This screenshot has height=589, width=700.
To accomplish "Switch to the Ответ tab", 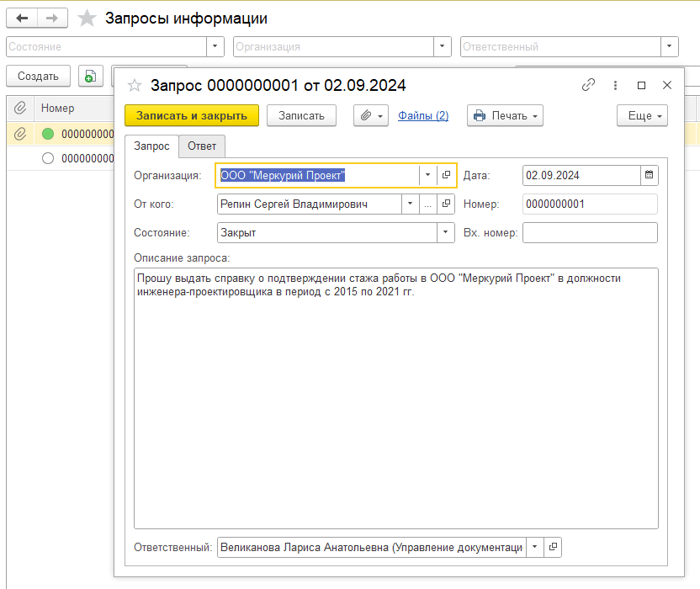I will click(202, 146).
